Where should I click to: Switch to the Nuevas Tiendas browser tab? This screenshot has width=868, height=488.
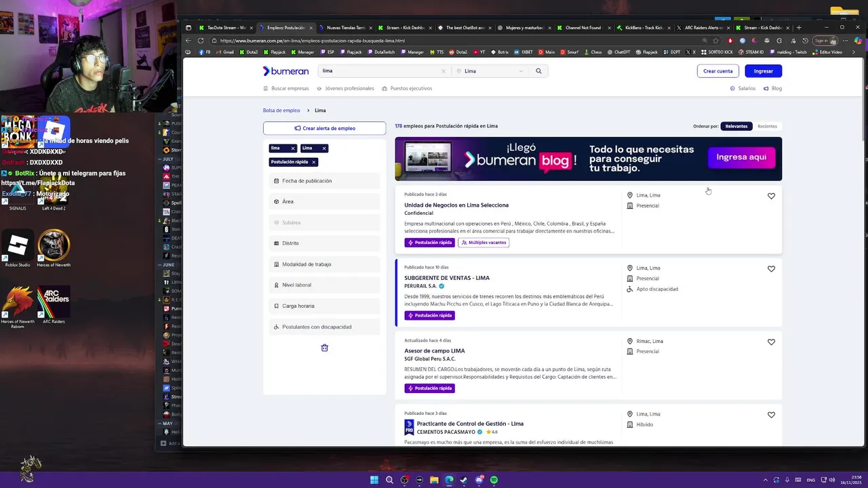[346, 28]
